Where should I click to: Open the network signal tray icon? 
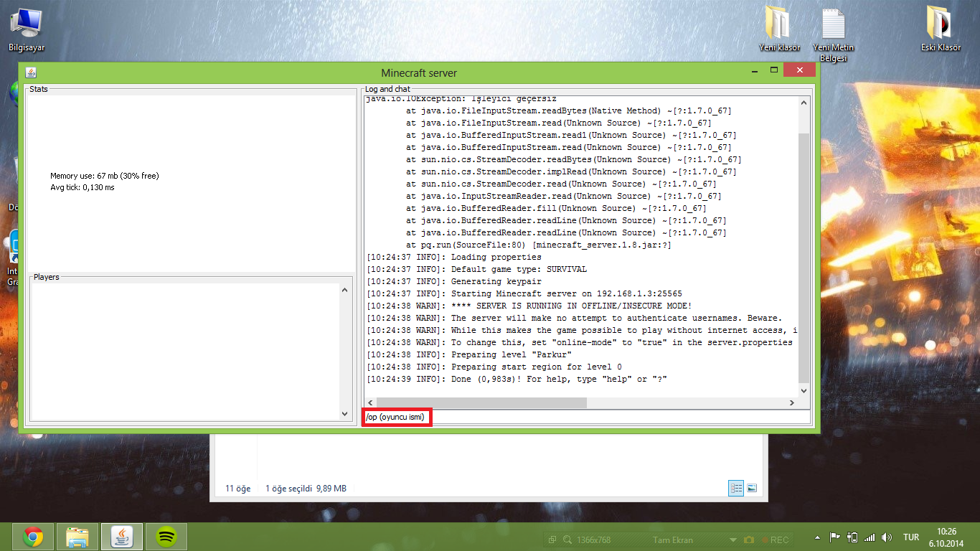870,537
